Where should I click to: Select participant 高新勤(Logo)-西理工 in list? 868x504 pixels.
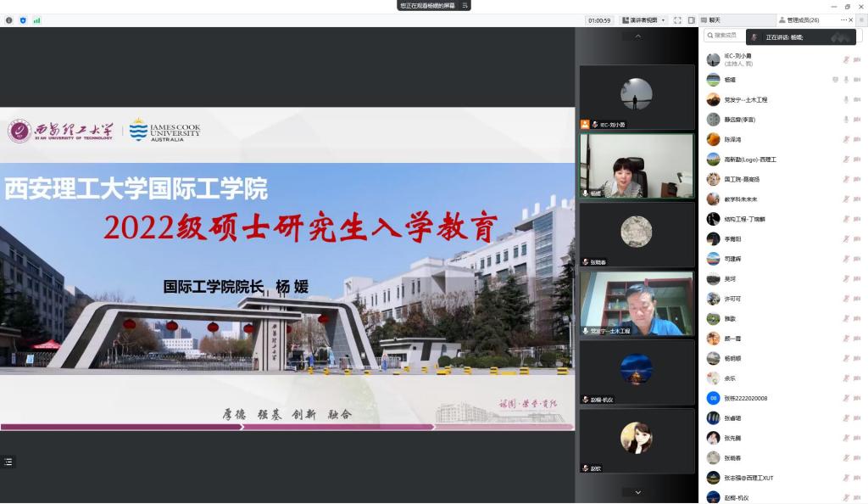pyautogui.click(x=750, y=160)
